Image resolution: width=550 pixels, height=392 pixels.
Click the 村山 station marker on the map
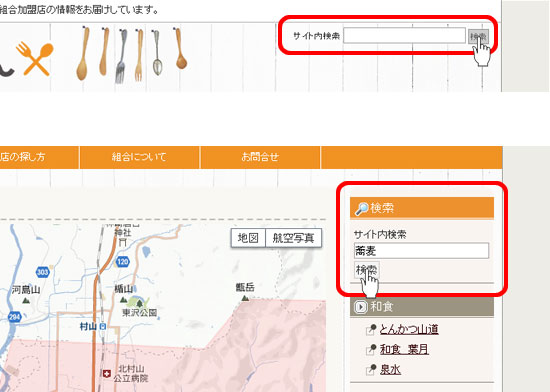[x=103, y=326]
